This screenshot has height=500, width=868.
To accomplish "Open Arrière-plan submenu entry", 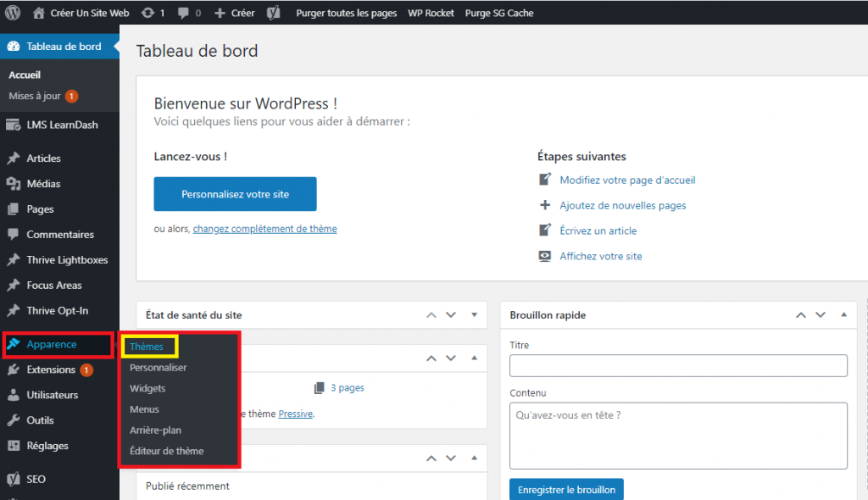I will pyautogui.click(x=156, y=431).
